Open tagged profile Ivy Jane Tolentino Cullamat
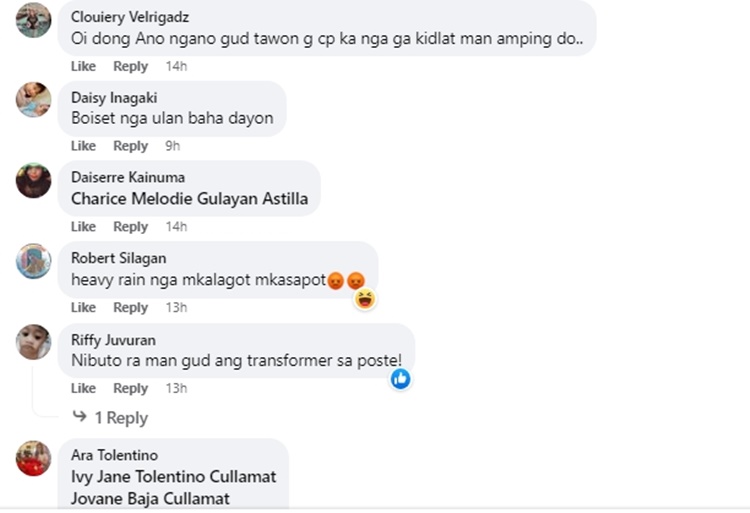 click(173, 477)
